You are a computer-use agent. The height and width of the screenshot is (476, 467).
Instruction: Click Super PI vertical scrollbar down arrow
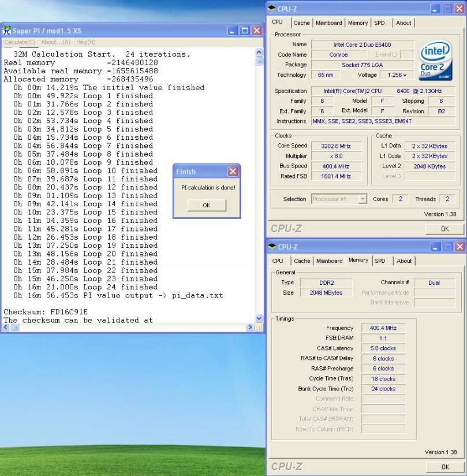259,318
